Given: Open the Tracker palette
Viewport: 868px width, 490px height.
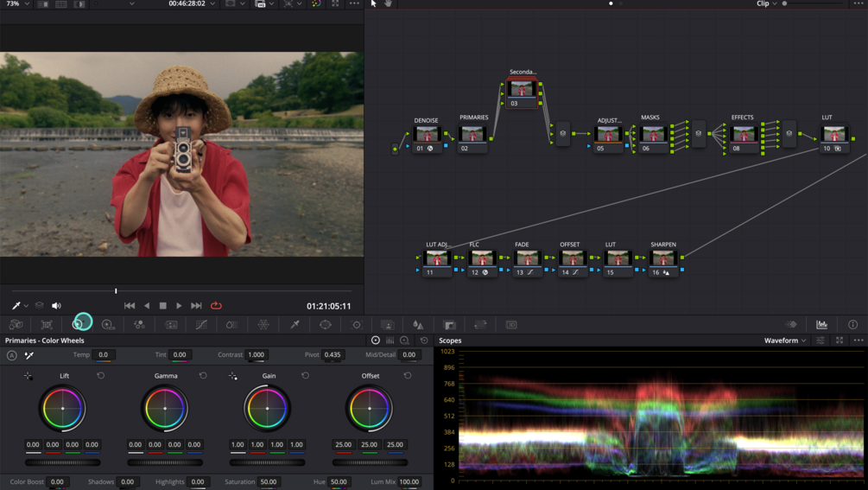Looking at the screenshot, I should [357, 325].
